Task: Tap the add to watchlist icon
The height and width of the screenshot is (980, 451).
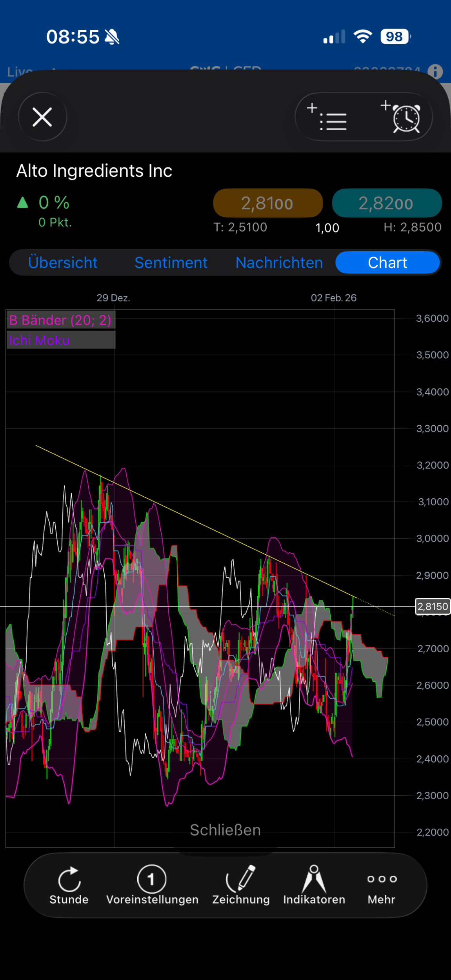Action: 327,117
